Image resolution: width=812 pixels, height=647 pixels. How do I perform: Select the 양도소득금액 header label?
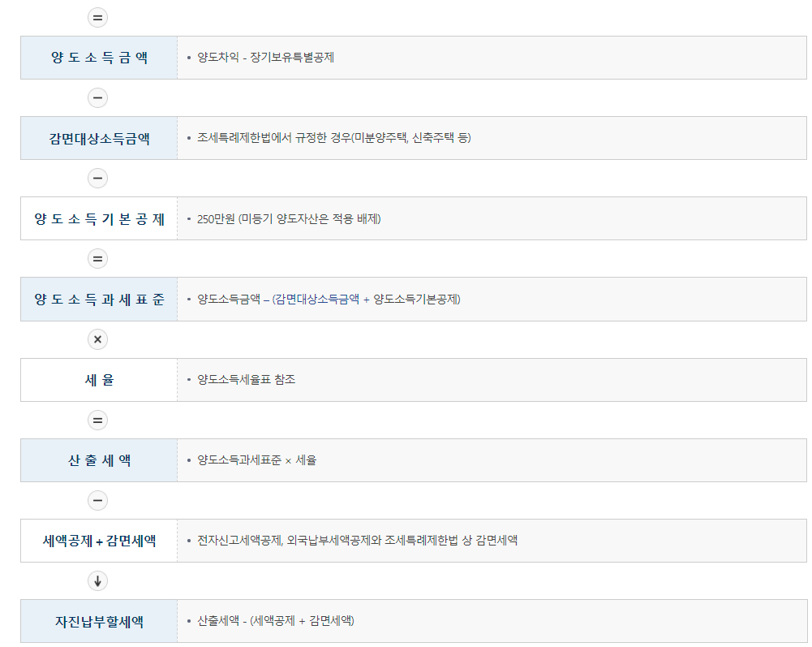[x=97, y=57]
